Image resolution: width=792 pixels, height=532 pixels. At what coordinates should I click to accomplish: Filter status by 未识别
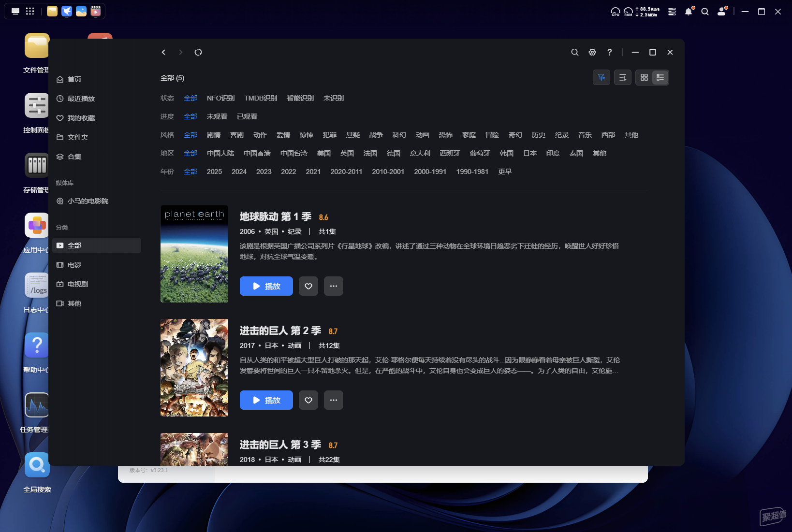tap(334, 98)
